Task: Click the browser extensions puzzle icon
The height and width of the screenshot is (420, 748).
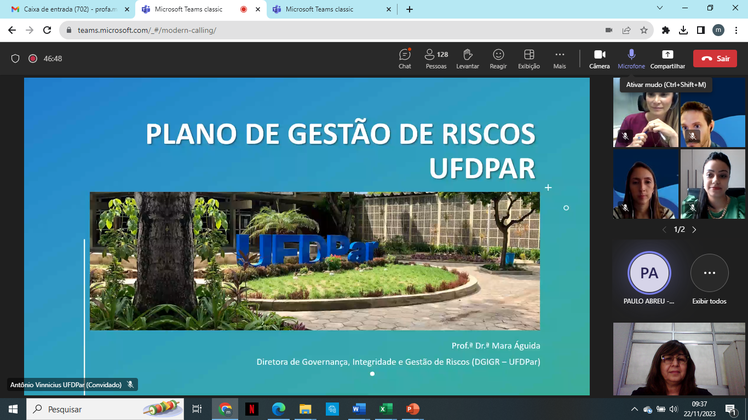Action: click(665, 30)
